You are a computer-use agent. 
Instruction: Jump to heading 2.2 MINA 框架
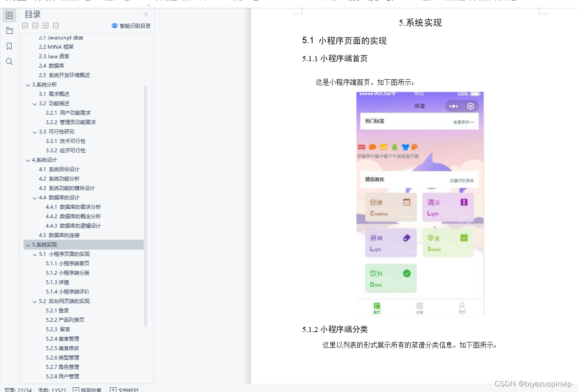click(x=57, y=47)
